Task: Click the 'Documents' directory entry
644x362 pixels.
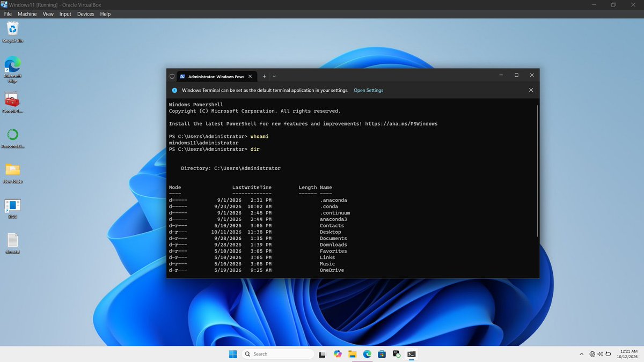Action: tap(333, 239)
